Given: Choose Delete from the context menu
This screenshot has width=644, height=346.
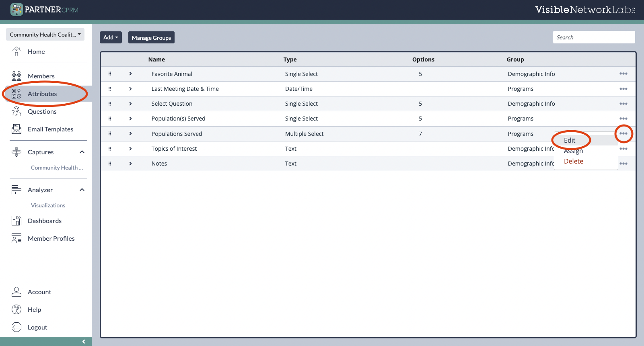Looking at the screenshot, I should pyautogui.click(x=573, y=161).
